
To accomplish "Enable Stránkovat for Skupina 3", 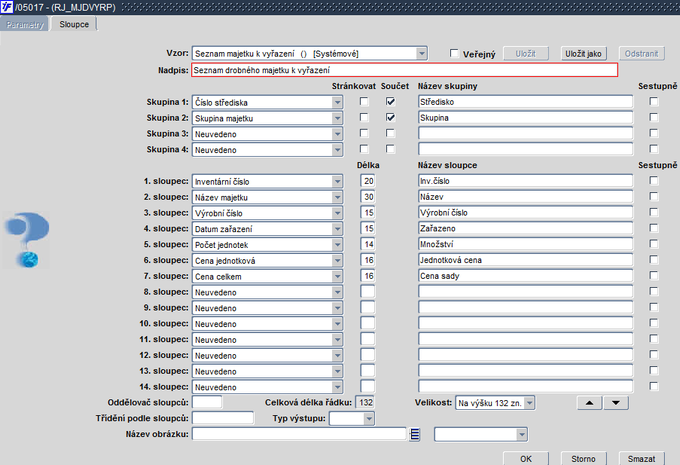I will (364, 133).
